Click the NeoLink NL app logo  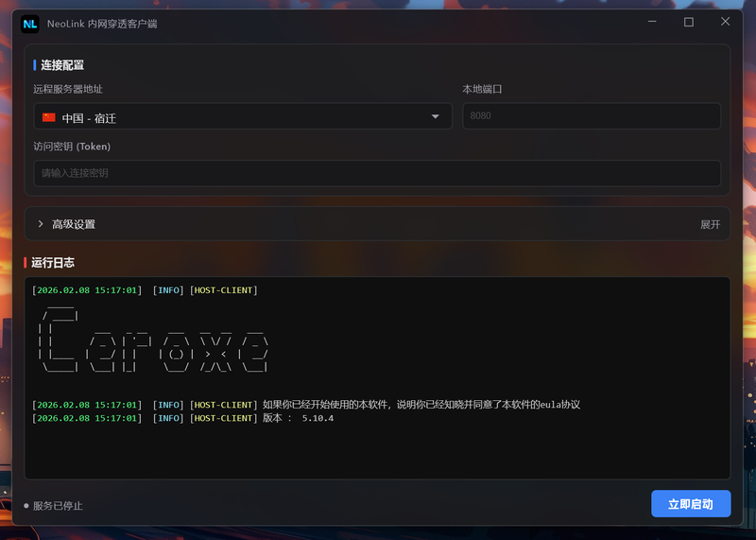point(30,24)
